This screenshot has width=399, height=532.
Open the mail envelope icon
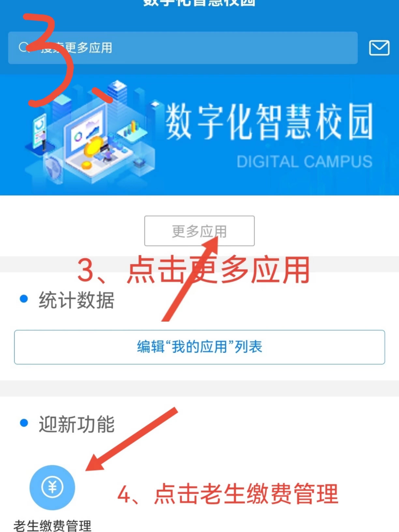click(379, 48)
